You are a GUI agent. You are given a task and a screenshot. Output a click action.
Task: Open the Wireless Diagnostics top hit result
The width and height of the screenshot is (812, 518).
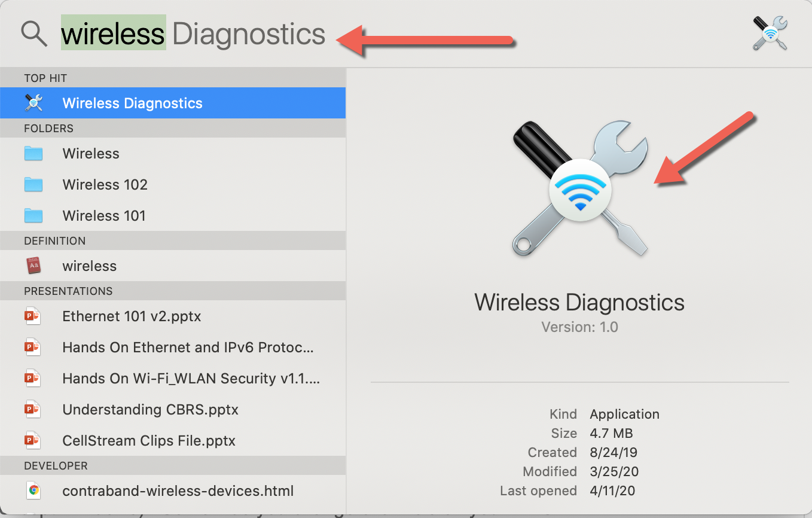132,103
